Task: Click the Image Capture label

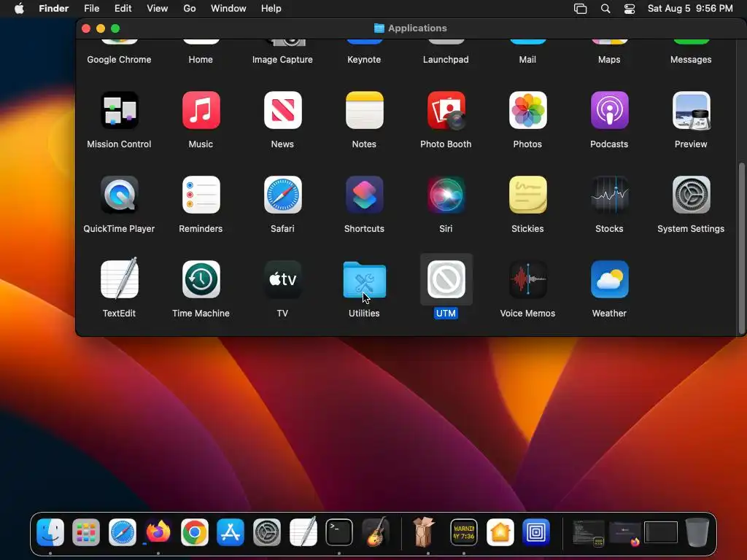Action: 282,60
